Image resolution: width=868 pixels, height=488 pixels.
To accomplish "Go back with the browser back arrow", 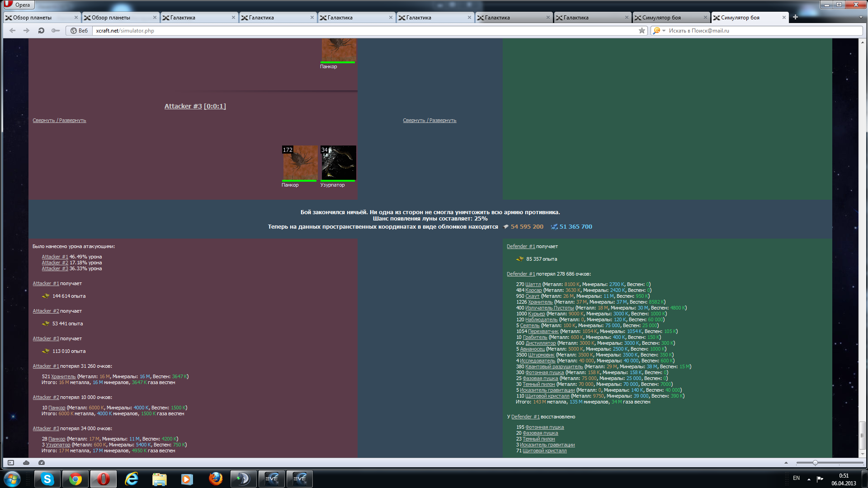I will tap(13, 31).
